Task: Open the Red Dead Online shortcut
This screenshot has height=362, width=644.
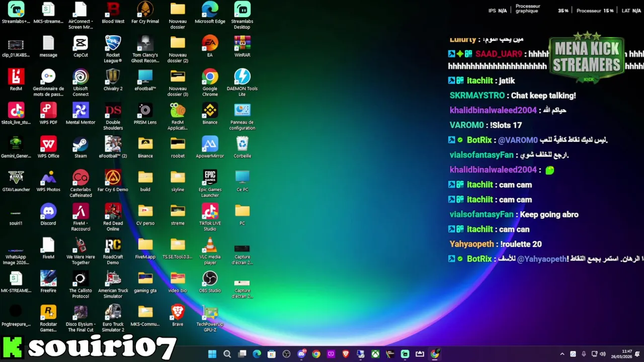Action: click(x=113, y=218)
